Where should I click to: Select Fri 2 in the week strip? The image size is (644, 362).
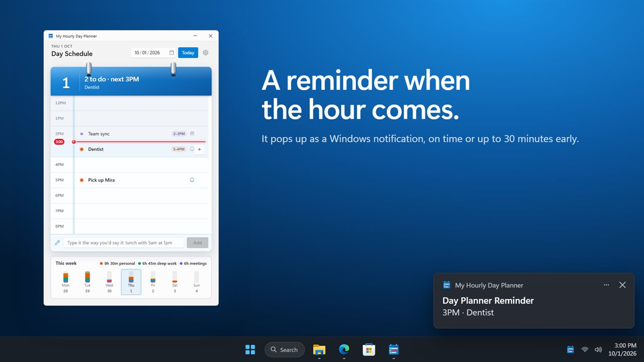pos(153,282)
